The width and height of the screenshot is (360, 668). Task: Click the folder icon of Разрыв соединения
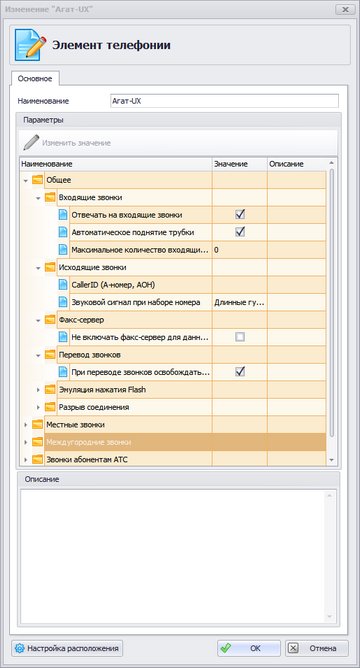50,407
